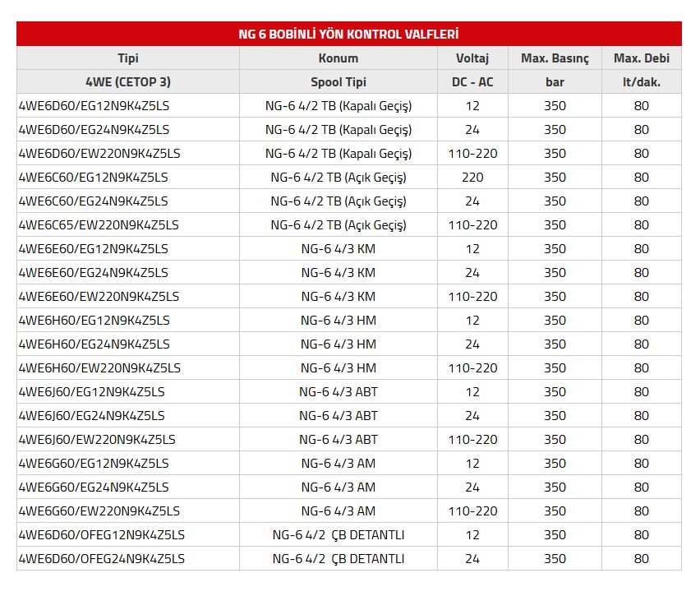Select the Max. Debi column header
The width and height of the screenshot is (700, 596).
pos(641,58)
